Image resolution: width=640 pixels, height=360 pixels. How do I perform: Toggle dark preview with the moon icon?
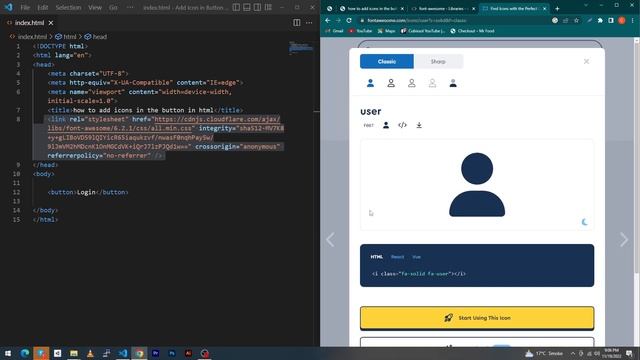click(584, 222)
